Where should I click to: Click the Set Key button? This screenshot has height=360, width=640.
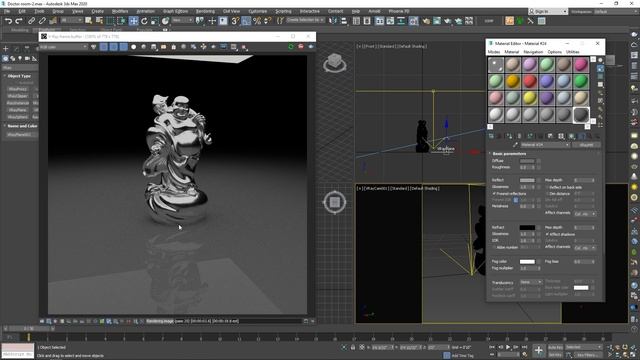coord(555,355)
